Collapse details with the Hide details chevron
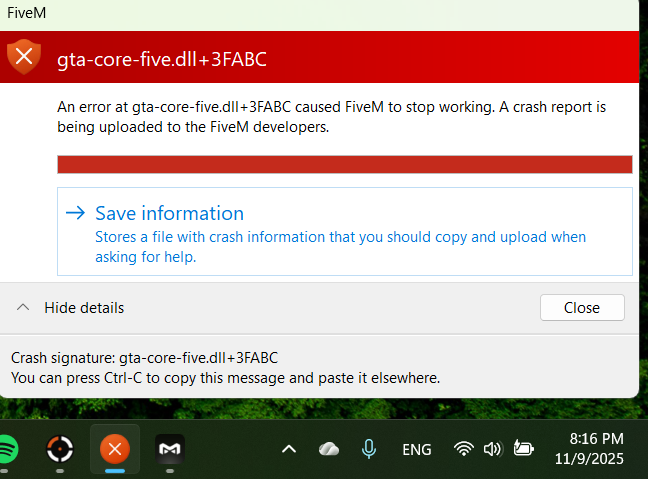Screen dimensions: 648x479 coord(23,307)
